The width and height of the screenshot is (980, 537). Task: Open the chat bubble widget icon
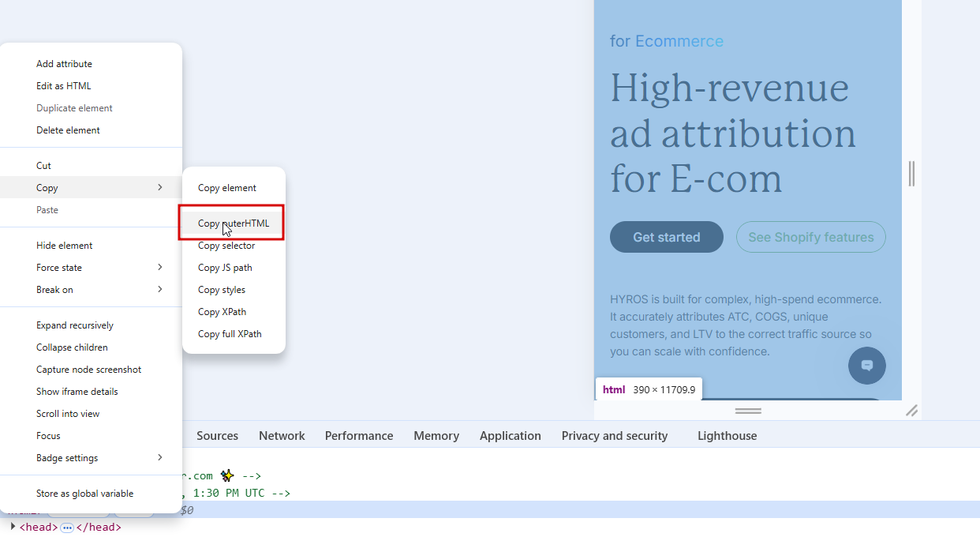coord(867,366)
